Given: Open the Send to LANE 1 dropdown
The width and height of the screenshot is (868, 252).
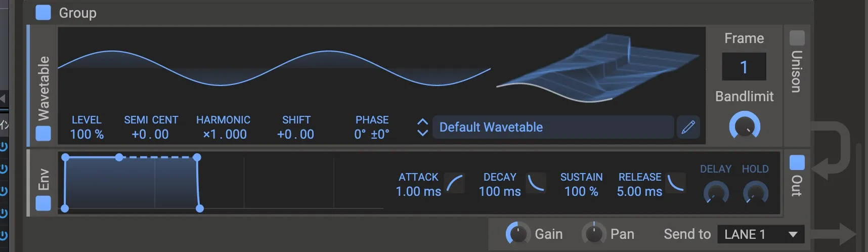Looking at the screenshot, I should tap(760, 234).
